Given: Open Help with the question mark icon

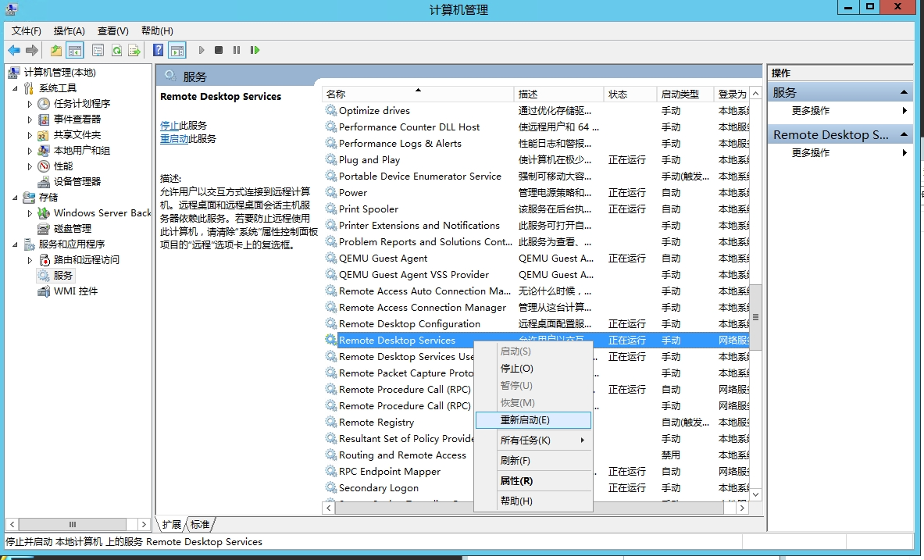Looking at the screenshot, I should coord(159,51).
